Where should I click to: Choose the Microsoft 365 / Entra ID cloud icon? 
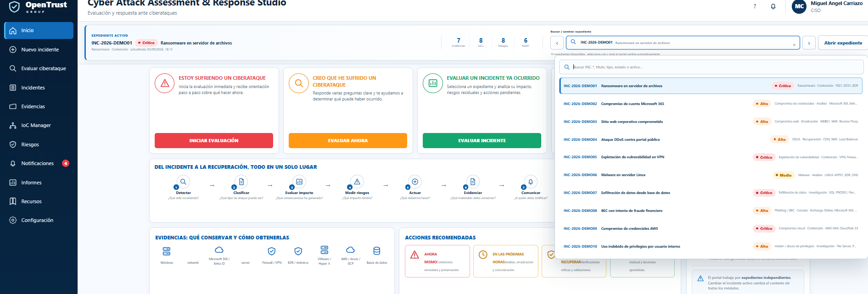pos(219,250)
